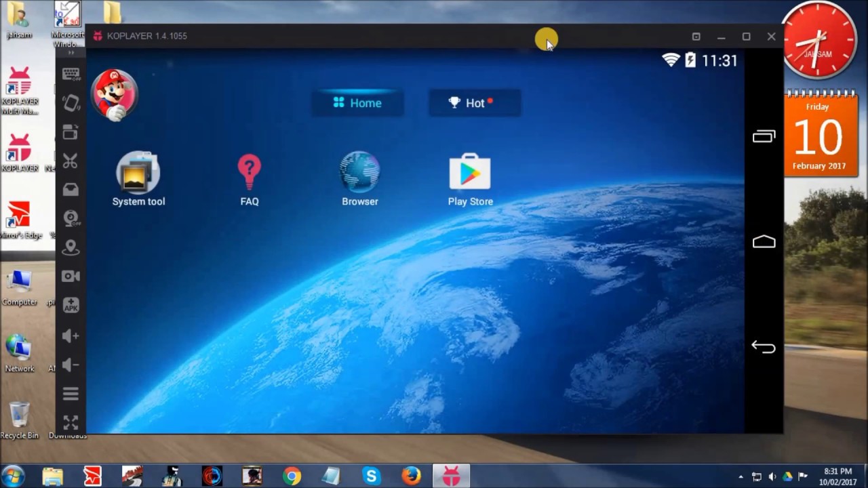Viewport: 868px width, 488px height.
Task: Click the Android clock showing 11:31
Action: pyautogui.click(x=719, y=61)
